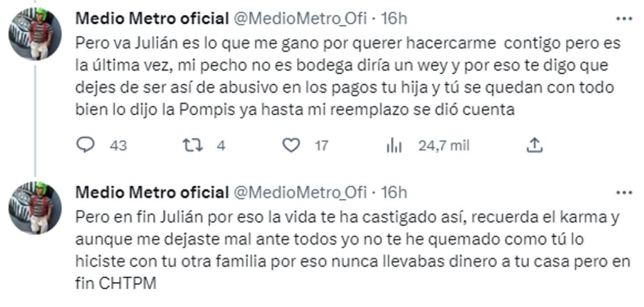Click the reply speech bubble icon
The image size is (644, 307).
86,145
